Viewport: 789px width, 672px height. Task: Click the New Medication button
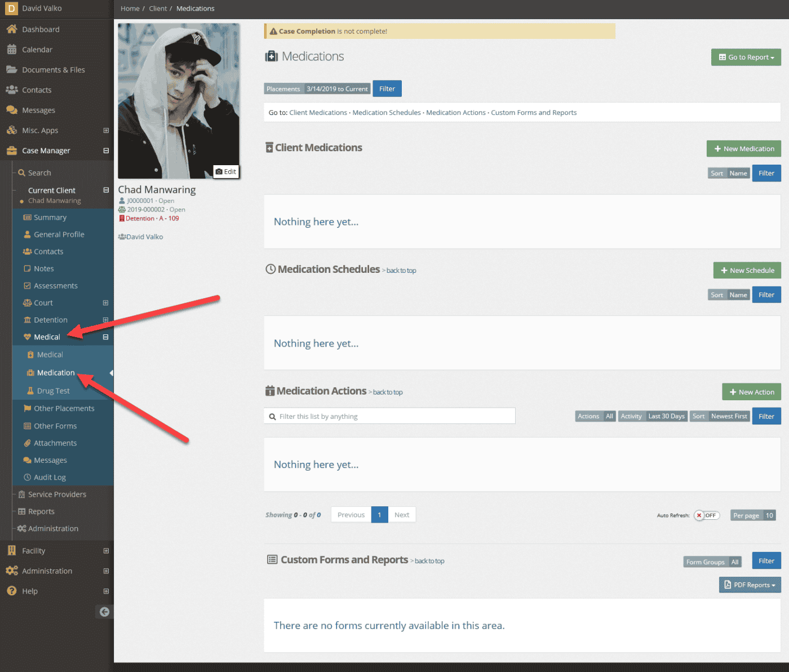[744, 149]
